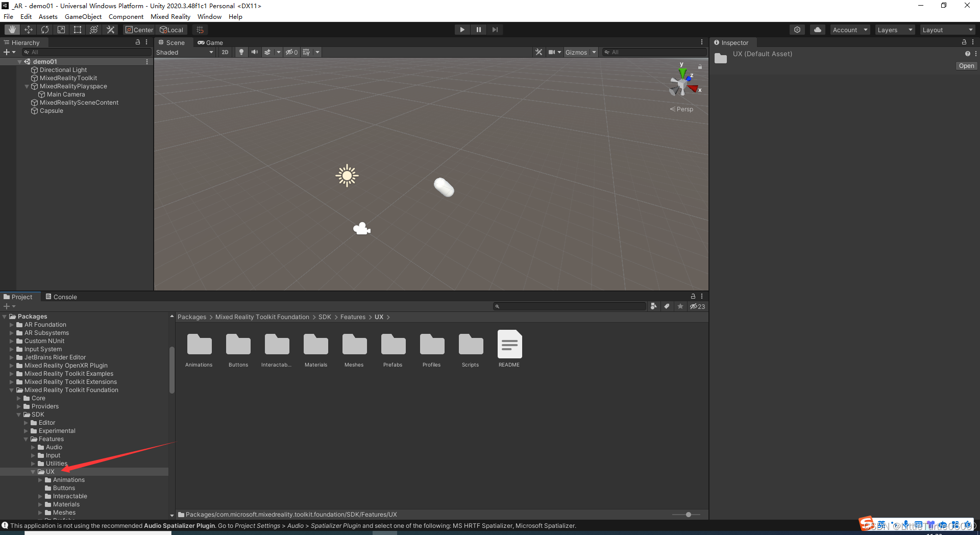The width and height of the screenshot is (980, 535).
Task: Toggle grid snapping icon in toolbar
Action: [x=200, y=30]
